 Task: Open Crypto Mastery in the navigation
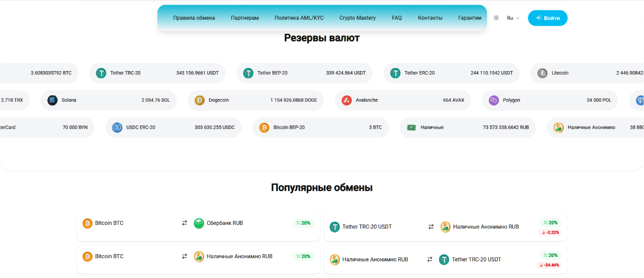tap(358, 18)
